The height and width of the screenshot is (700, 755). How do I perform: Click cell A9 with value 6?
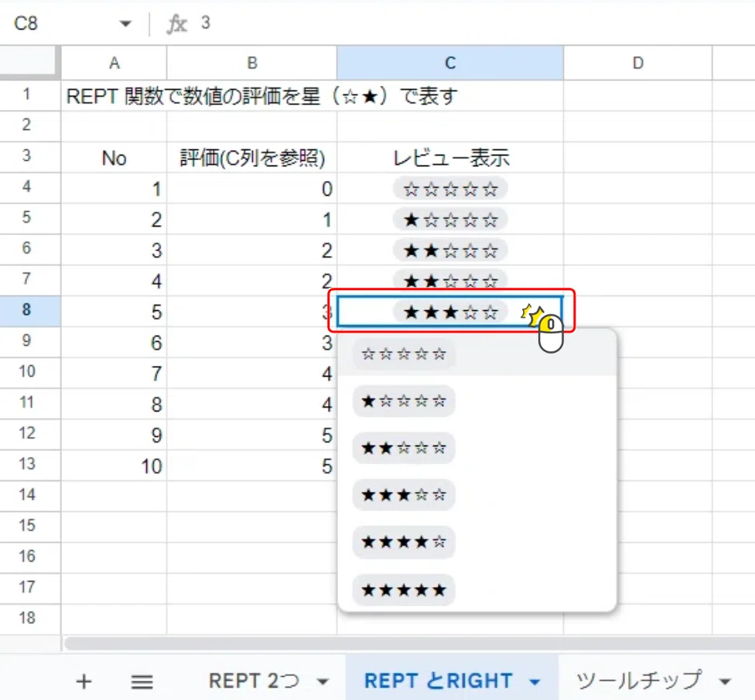click(114, 343)
